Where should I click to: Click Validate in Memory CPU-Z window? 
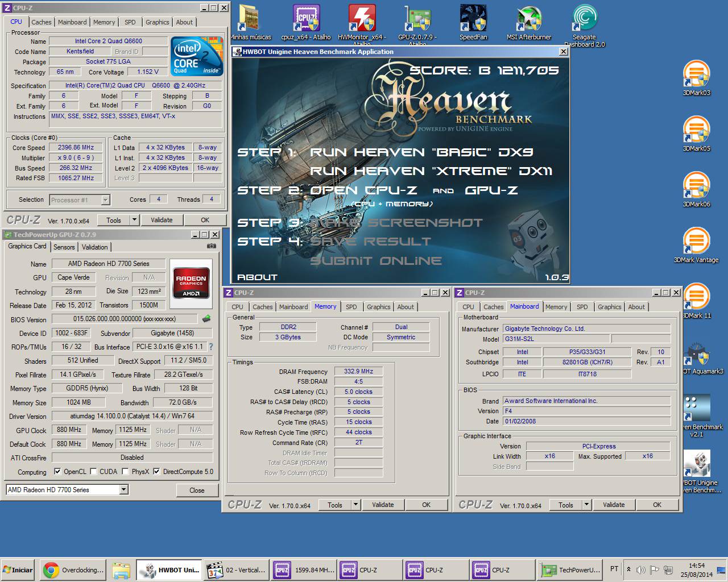383,505
